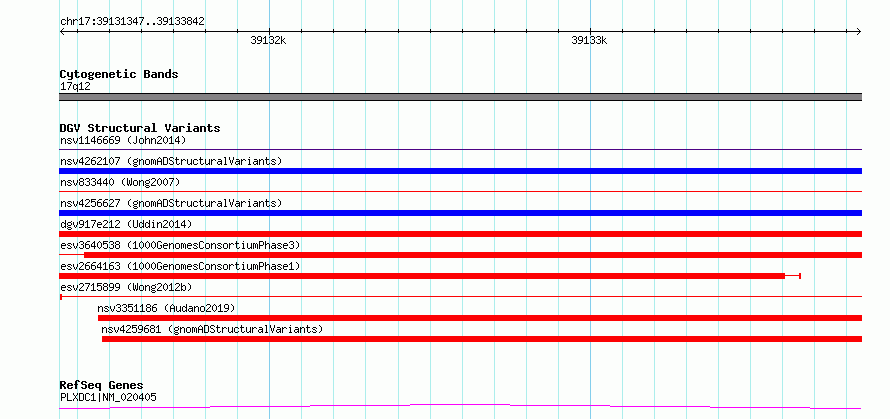Click the gray 17q12 cytogenetic band bar
890x419 pixels.
pyautogui.click(x=460, y=97)
